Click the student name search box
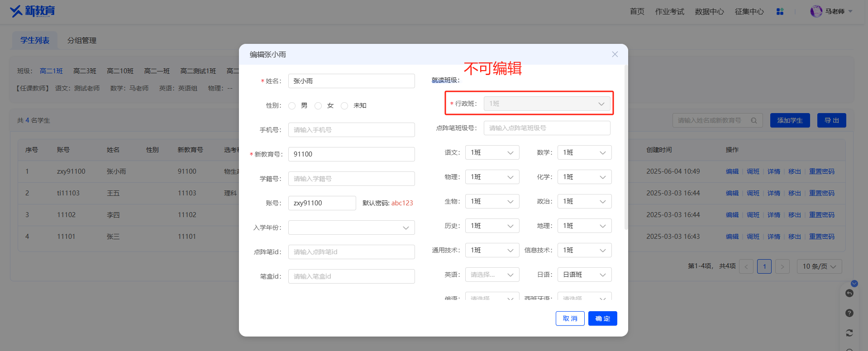This screenshot has width=868, height=351. pos(718,120)
